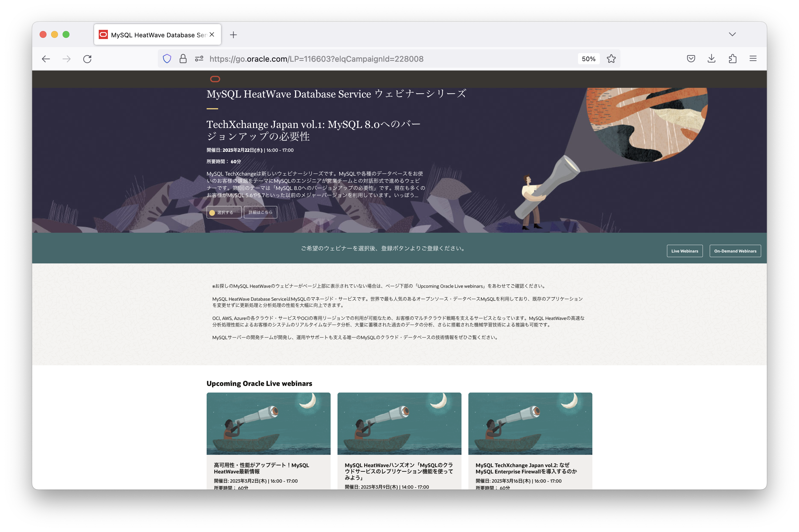This screenshot has width=799, height=532.
Task: Open site permissions icon in address bar
Action: (x=199, y=59)
